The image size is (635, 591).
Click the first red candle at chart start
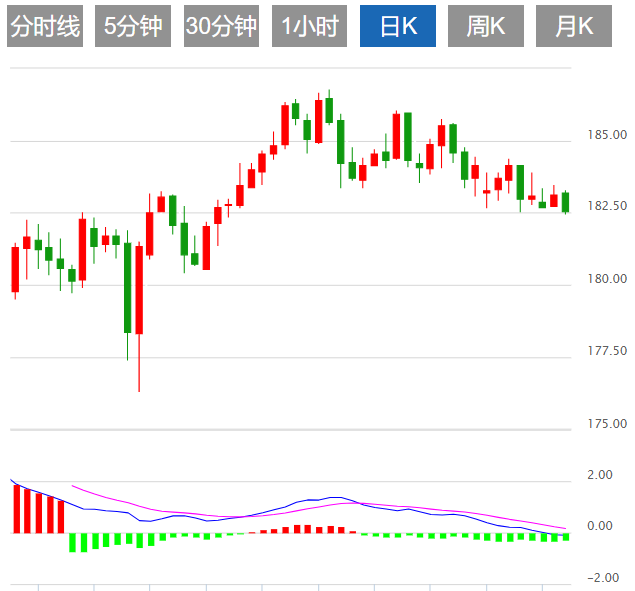pyautogui.click(x=15, y=269)
